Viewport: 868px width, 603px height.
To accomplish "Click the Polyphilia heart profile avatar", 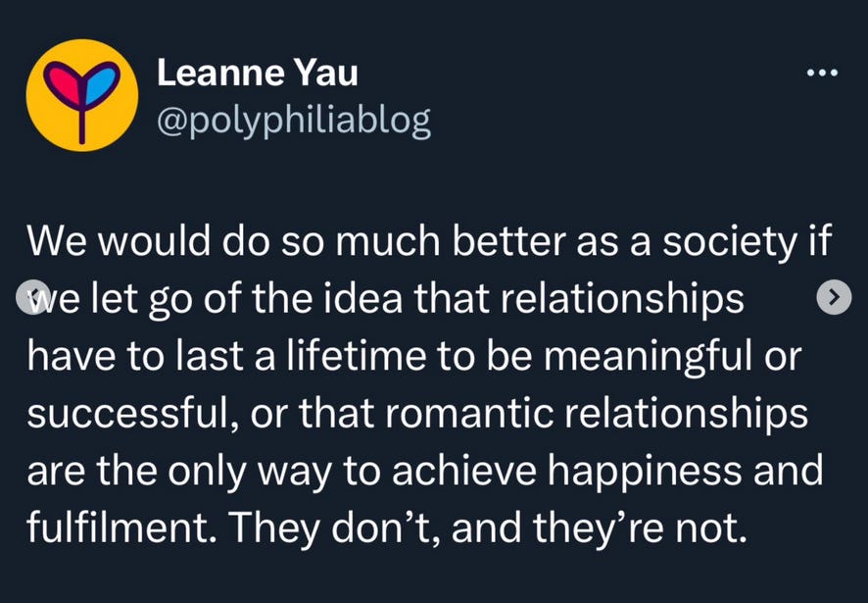I will [82, 95].
